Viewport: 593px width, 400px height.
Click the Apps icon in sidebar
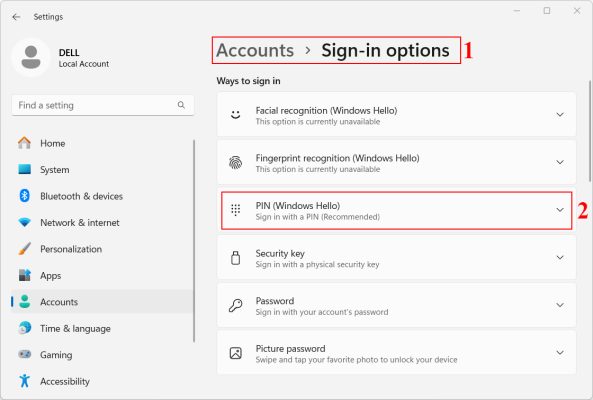pyautogui.click(x=25, y=275)
